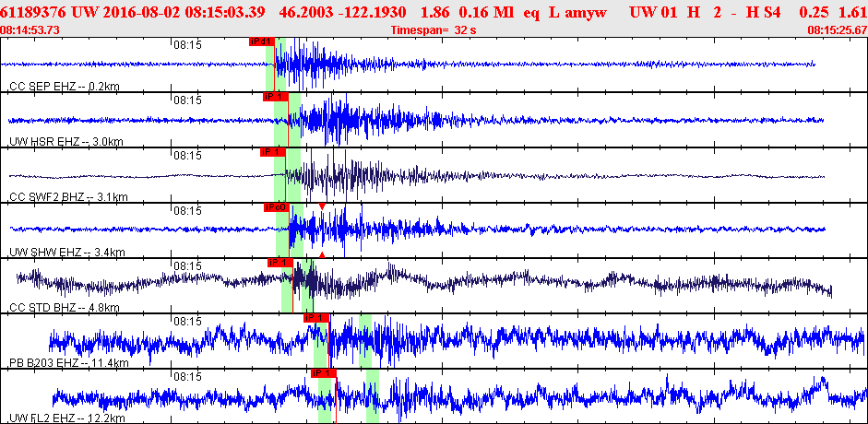Click the red pick flag on CC SWF2 trace
Viewport: 868px width, 424px height.
(272, 152)
